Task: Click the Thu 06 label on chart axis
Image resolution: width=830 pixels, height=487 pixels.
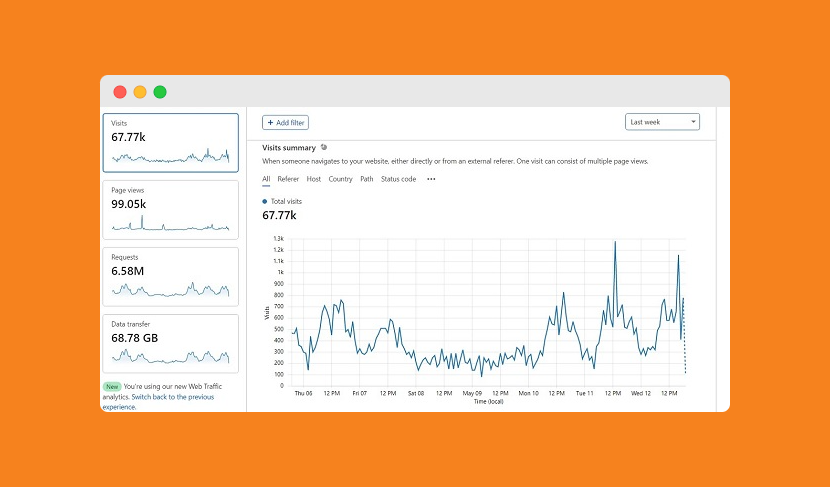Action: (303, 393)
